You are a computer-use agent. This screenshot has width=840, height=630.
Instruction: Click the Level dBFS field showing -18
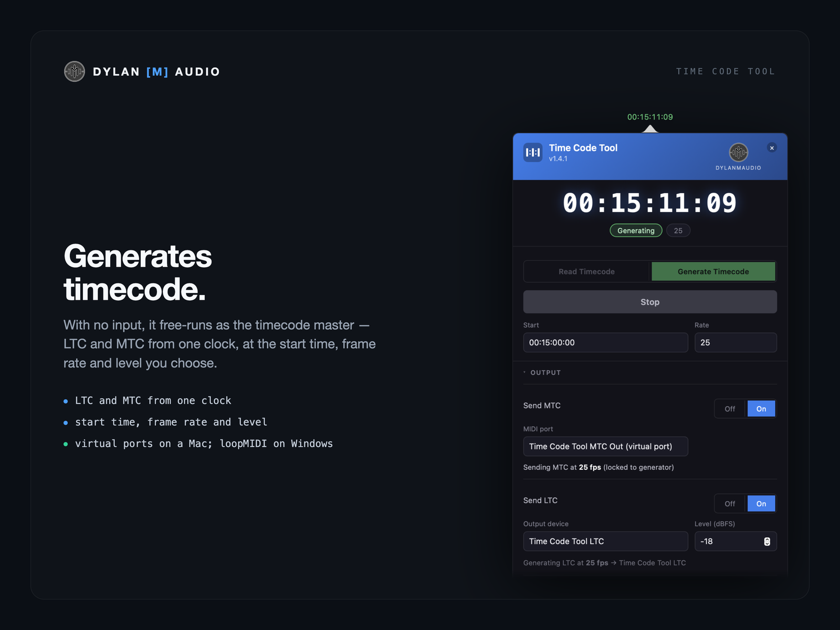736,541
